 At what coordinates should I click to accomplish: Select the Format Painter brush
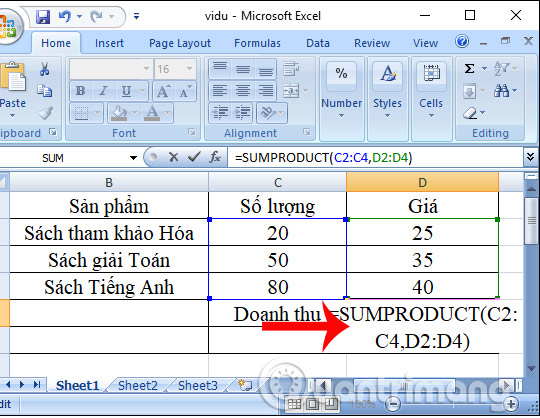click(x=45, y=113)
